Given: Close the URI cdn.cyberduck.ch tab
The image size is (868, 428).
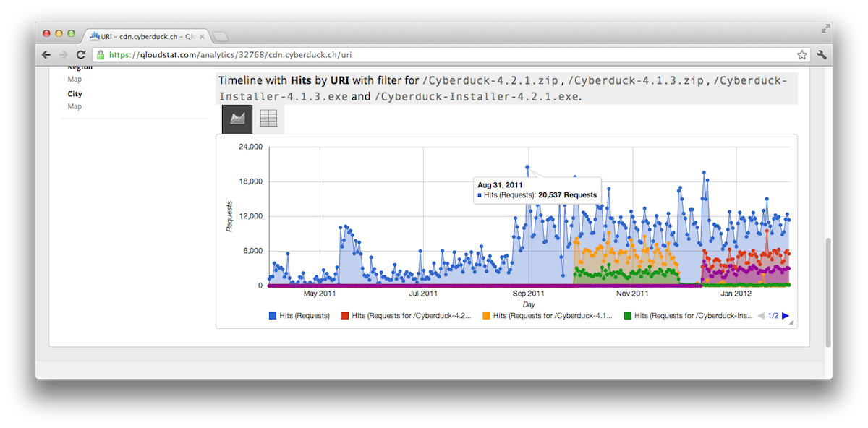Looking at the screenshot, I should (201, 36).
